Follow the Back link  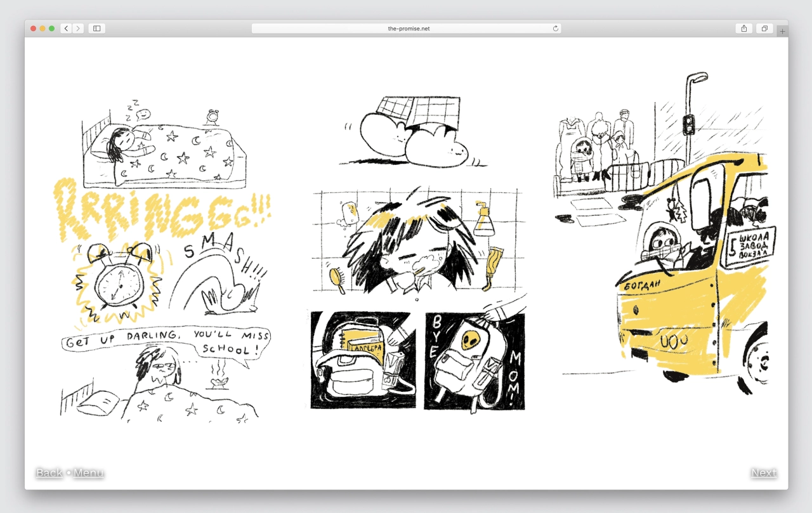click(x=49, y=472)
